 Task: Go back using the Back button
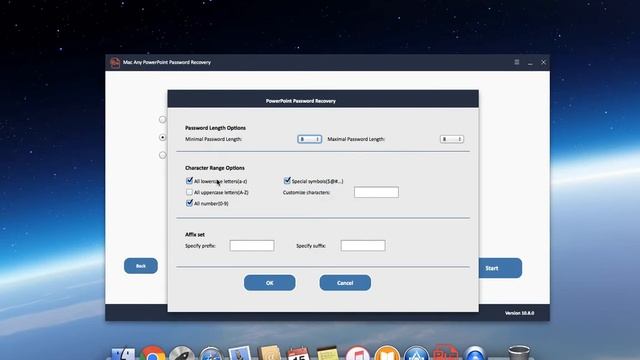pos(141,266)
